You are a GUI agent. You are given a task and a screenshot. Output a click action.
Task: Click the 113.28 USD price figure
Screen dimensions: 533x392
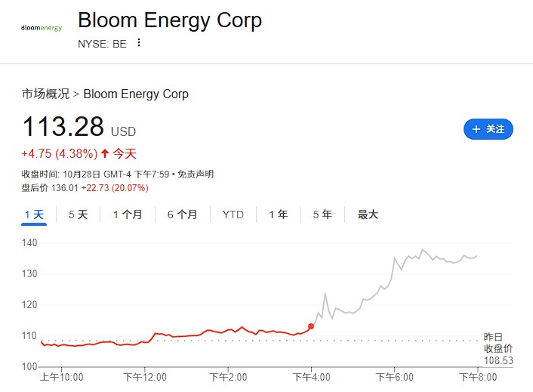pos(66,127)
